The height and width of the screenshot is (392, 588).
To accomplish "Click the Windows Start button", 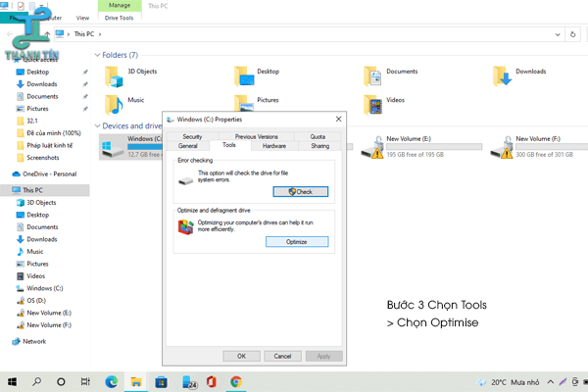I will coord(12,381).
